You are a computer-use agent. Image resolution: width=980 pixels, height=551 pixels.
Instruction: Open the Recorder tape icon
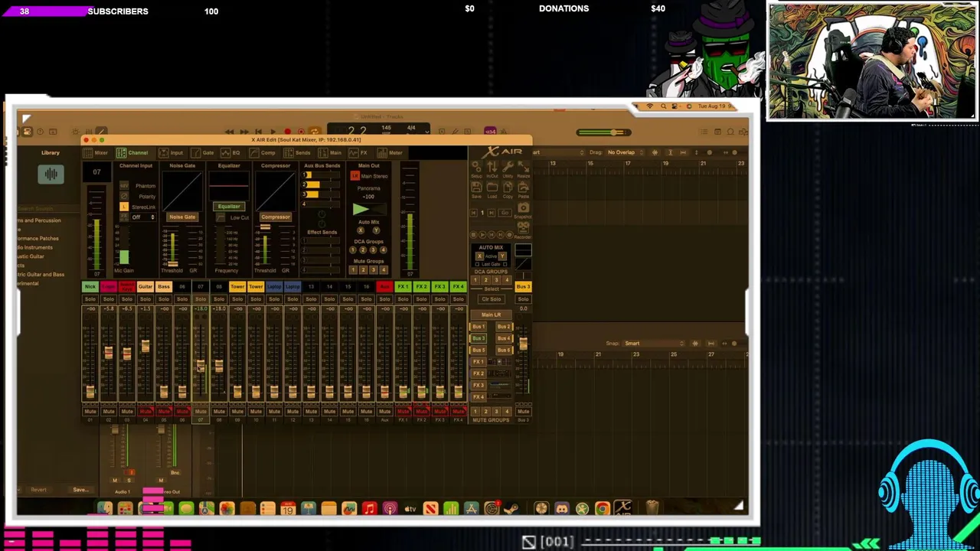524,229
